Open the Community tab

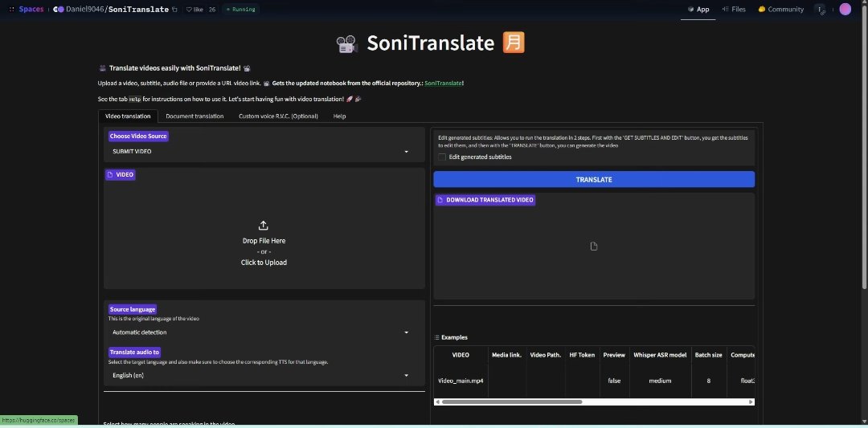pos(781,10)
